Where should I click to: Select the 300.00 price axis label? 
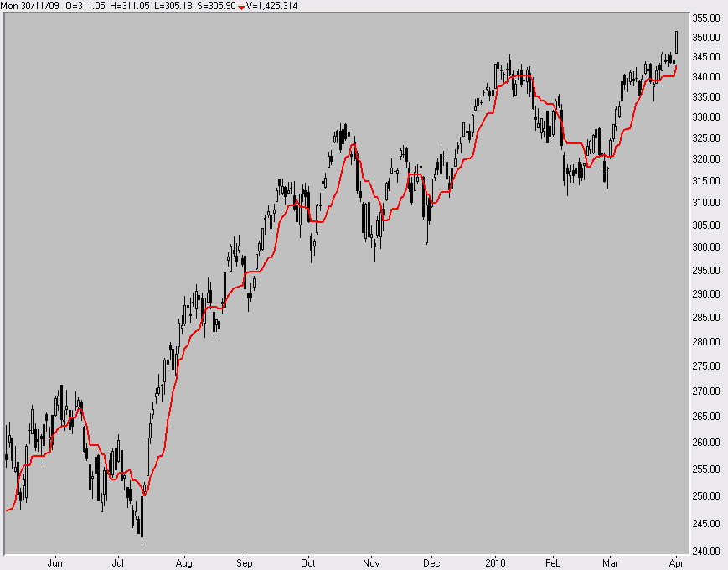point(704,247)
